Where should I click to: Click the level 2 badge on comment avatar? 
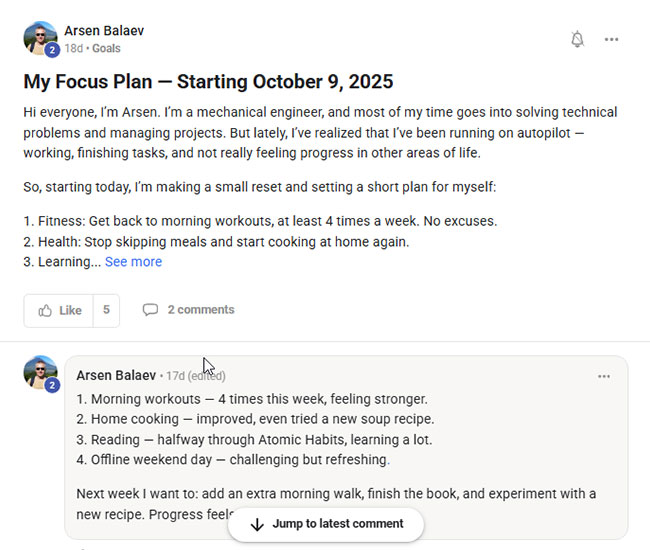(x=52, y=385)
